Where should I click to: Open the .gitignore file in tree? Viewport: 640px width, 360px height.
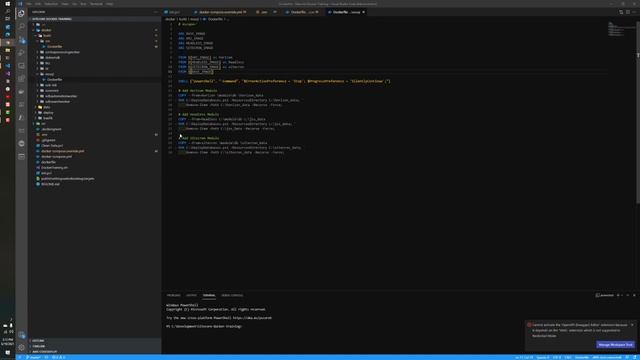(x=48, y=140)
